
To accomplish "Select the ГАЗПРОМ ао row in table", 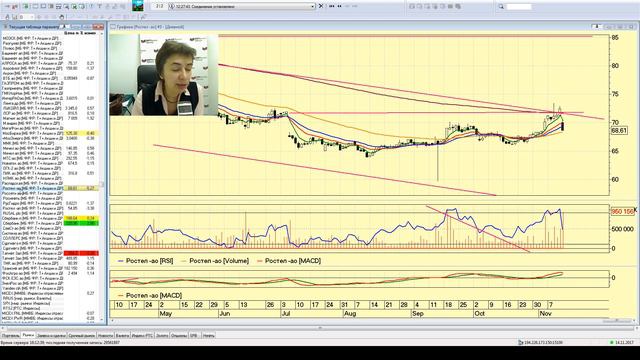I will coord(50,83).
